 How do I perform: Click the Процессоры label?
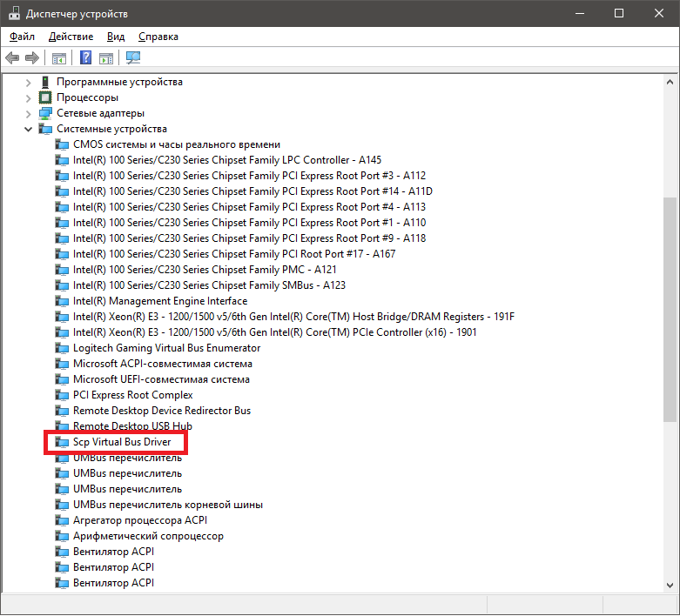(87, 97)
